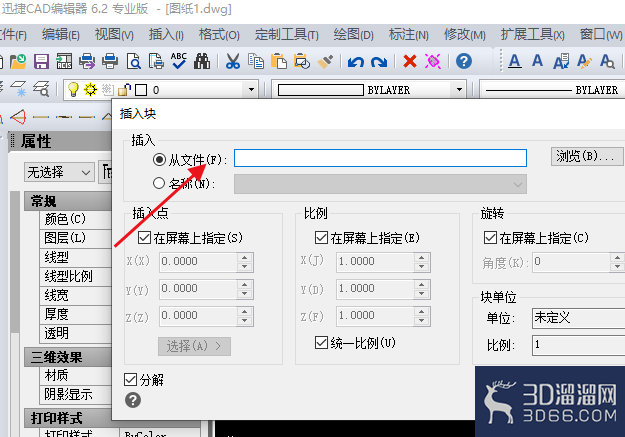The width and height of the screenshot is (625, 437).
Task: Click the purple Save floppy disk icon
Action: pos(41,61)
